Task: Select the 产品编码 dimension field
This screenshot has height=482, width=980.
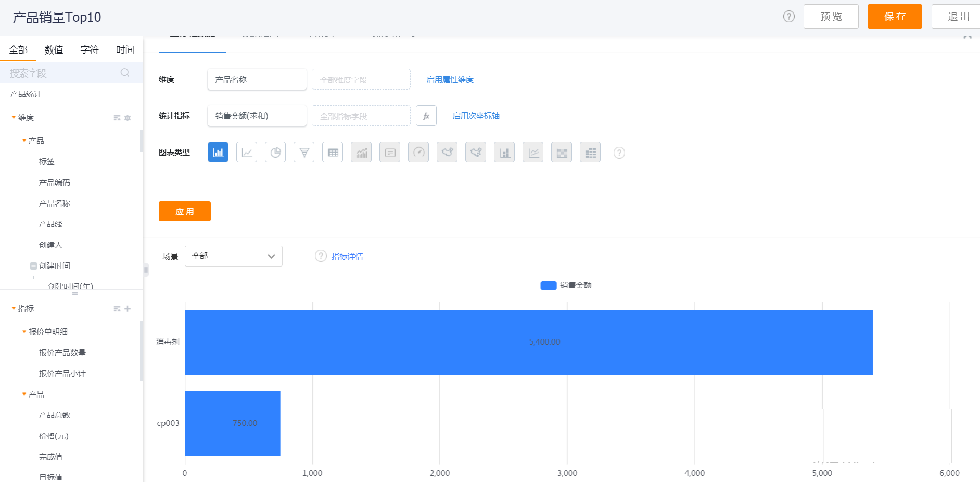Action: coord(55,183)
